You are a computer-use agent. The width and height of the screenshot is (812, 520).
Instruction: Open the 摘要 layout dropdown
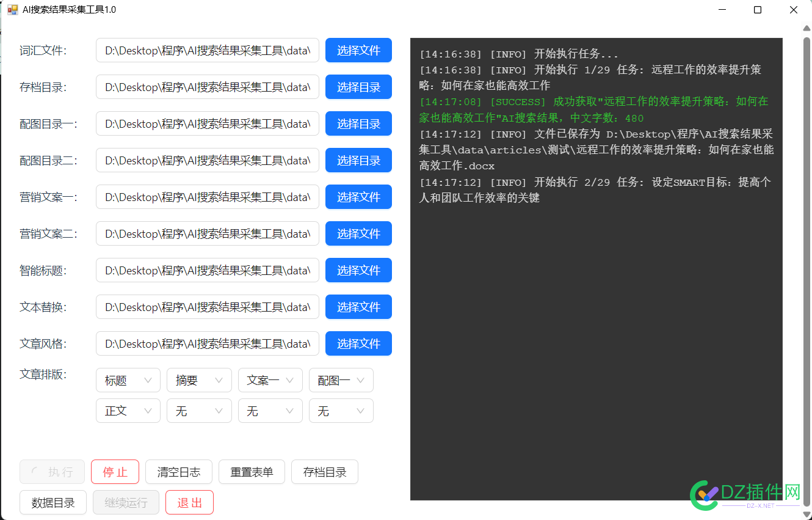click(x=199, y=380)
